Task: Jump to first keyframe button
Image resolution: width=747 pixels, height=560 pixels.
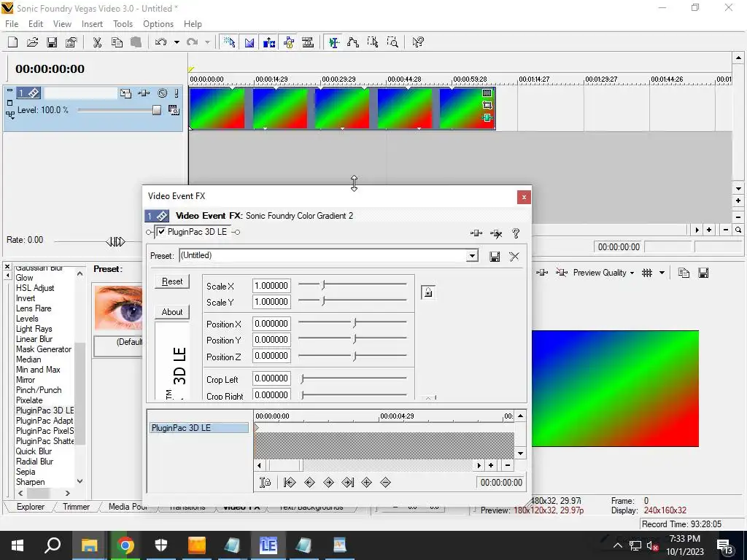Action: 290,483
